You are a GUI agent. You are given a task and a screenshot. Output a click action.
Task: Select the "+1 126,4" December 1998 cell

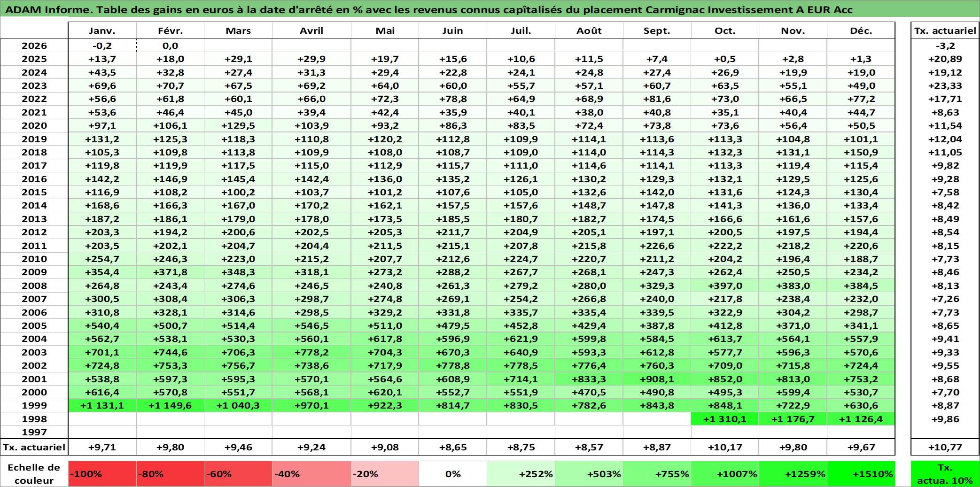click(861, 419)
